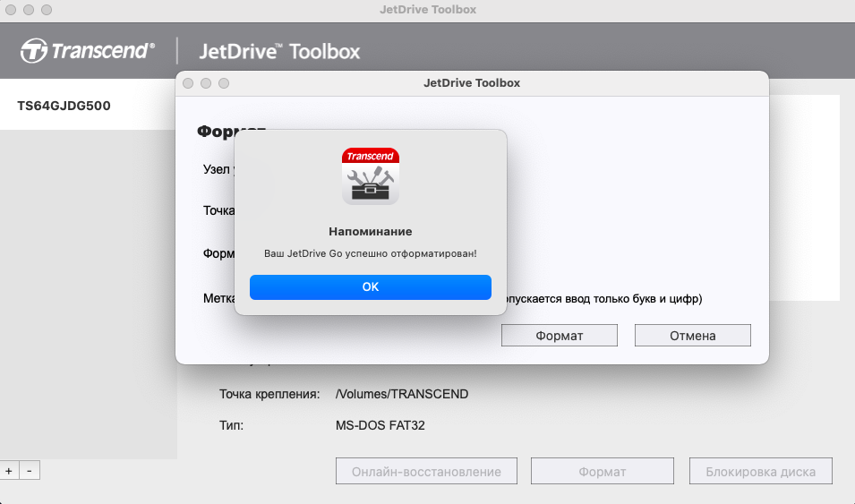Screen dimensions: 855x504
Task: Click the Точка крепления label
Action: 269,394
